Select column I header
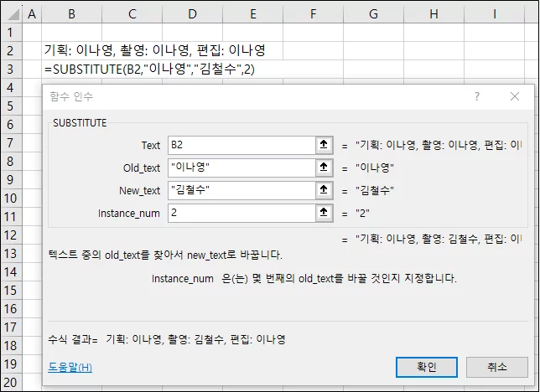 495,14
